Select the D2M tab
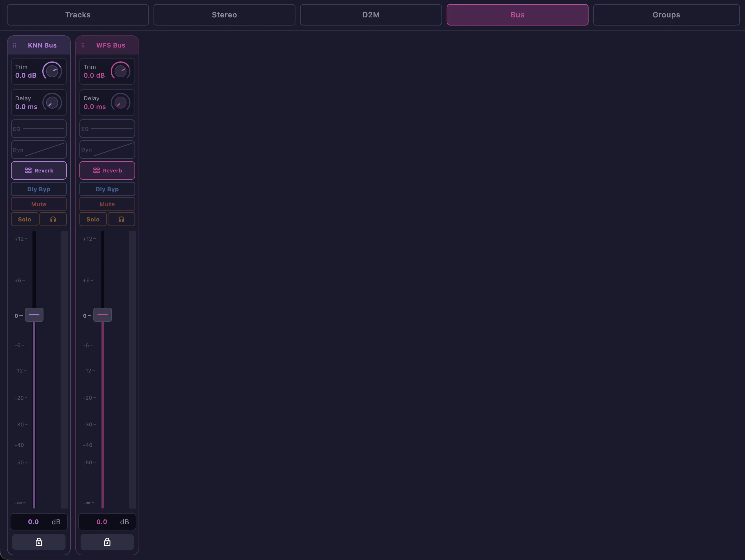This screenshot has height=560, width=745. (x=371, y=15)
